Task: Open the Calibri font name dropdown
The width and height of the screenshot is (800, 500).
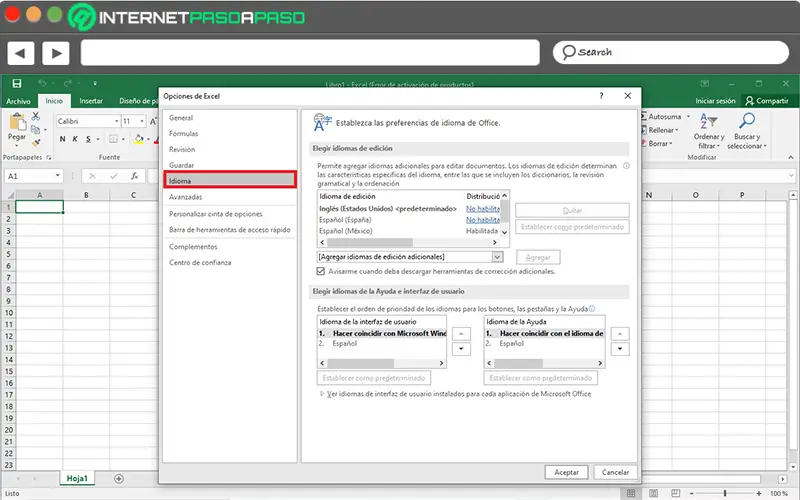Action: coord(116,121)
